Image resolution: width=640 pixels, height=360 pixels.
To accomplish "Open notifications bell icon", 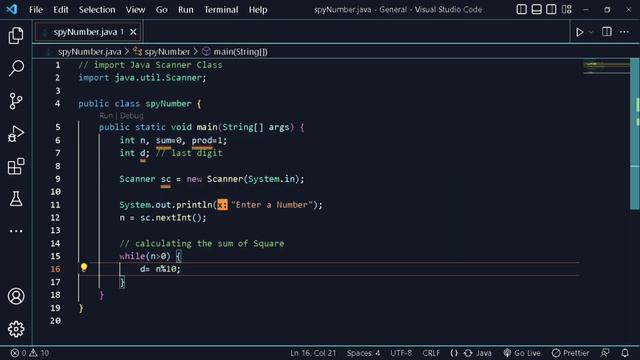I will (625, 353).
